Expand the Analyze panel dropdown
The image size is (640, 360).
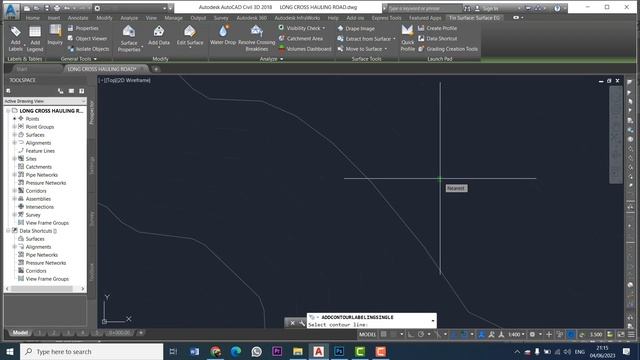point(271,59)
